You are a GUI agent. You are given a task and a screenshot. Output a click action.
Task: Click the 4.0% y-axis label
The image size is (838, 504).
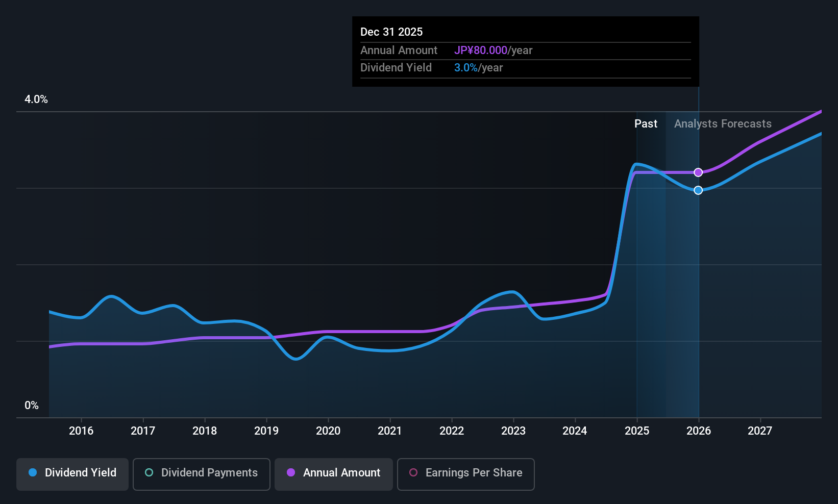pyautogui.click(x=36, y=99)
